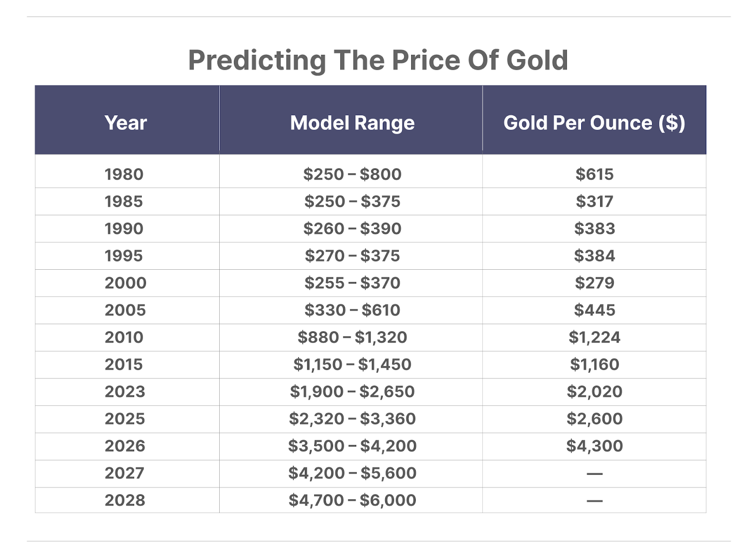Select the 2005 year cell
Screen dimensions: 756x548
pyautogui.click(x=125, y=310)
